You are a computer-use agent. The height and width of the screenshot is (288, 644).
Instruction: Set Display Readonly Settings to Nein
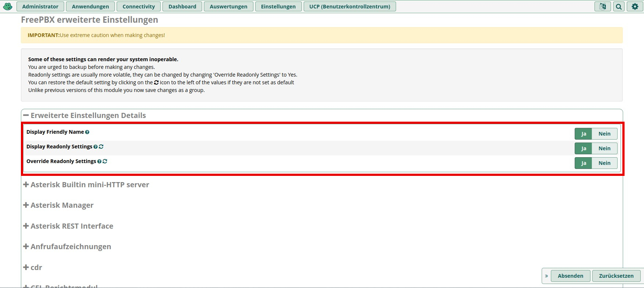point(604,148)
